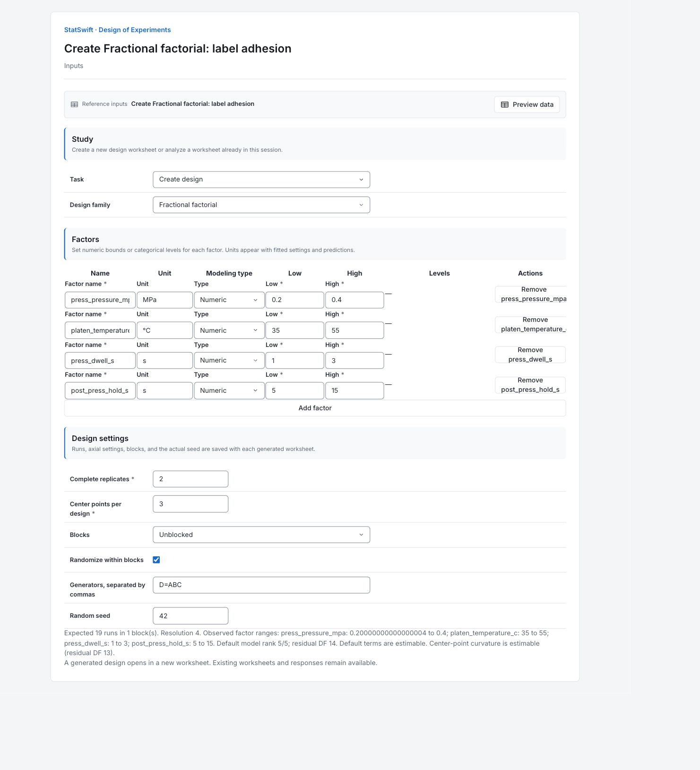Viewport: 700px width, 770px height.
Task: Click Remove press_dwell_s button
Action: point(530,355)
